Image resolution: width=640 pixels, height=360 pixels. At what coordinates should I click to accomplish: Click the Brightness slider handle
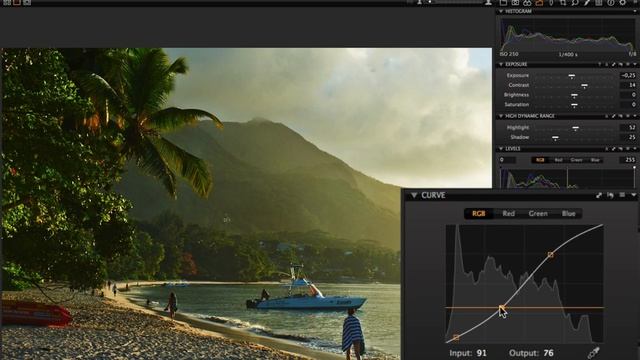[574, 96]
